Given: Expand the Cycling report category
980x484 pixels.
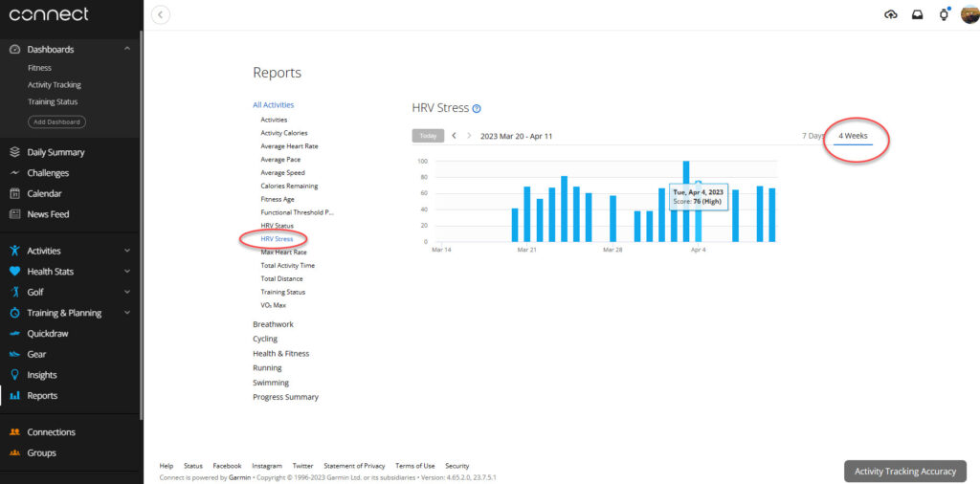Looking at the screenshot, I should point(265,339).
